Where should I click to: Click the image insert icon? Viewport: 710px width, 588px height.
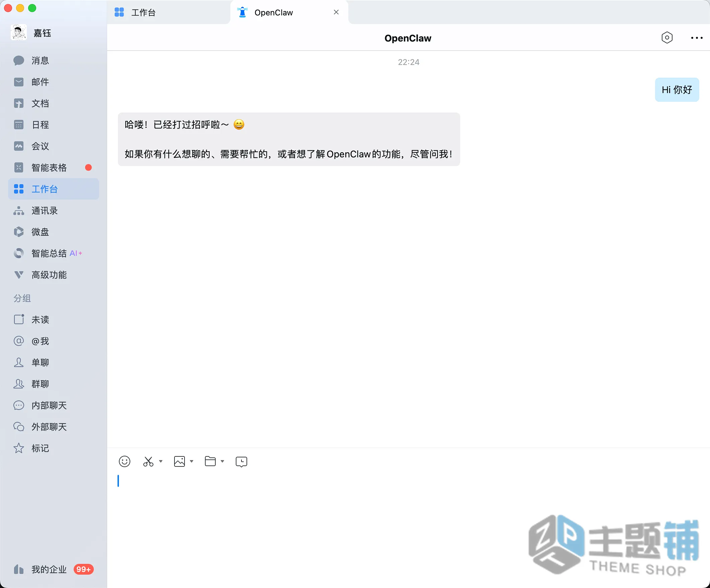(179, 461)
